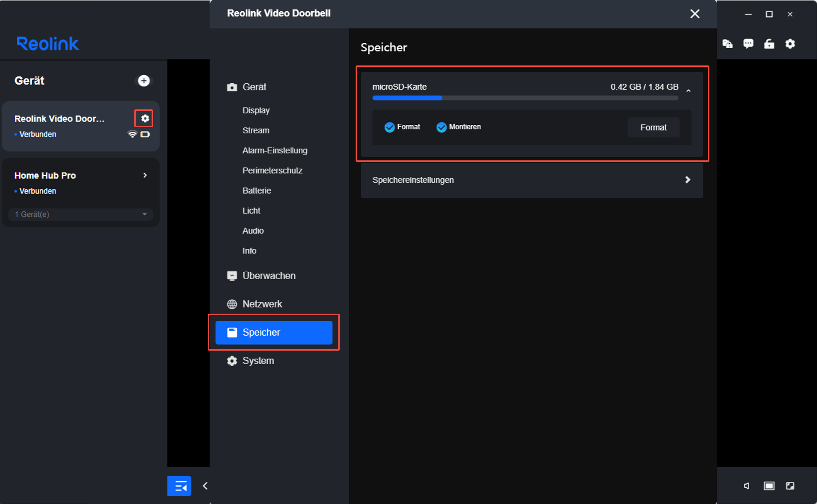817x504 pixels.
Task: Collapse the microSD-Karte panel
Action: 688,90
